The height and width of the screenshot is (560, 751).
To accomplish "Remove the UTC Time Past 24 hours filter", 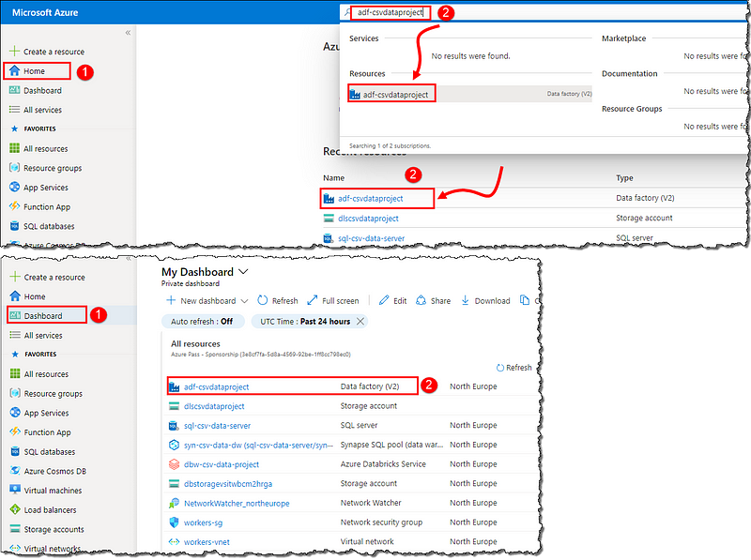I will (360, 322).
